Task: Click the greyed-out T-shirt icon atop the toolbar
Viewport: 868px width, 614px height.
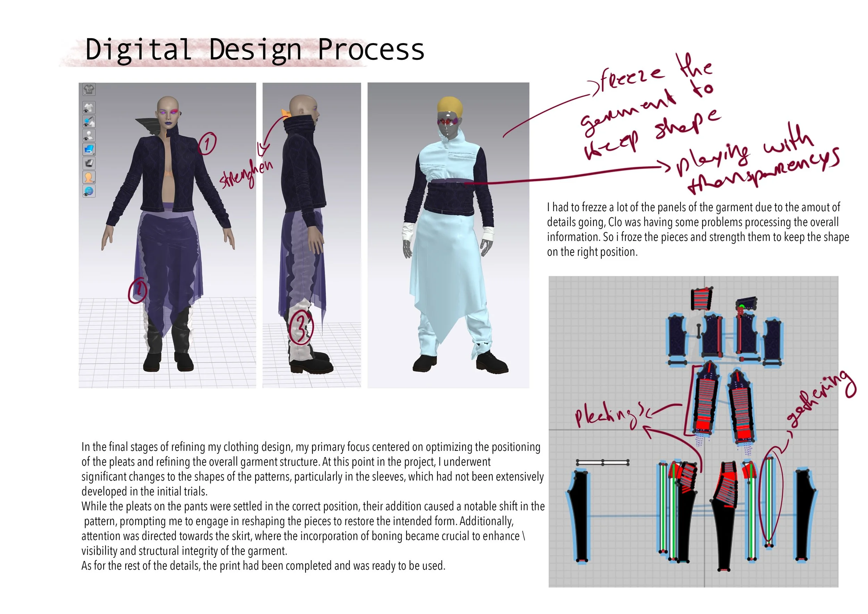Action: click(89, 90)
